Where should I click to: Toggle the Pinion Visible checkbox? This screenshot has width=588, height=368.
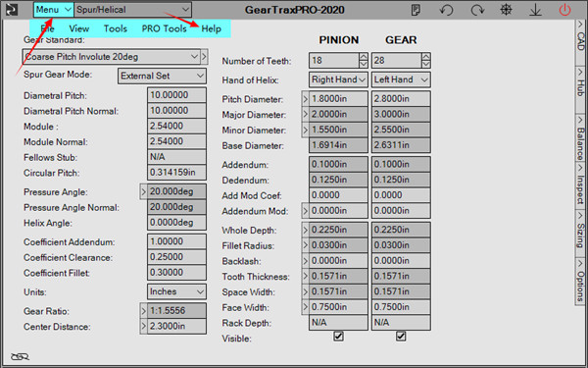pyautogui.click(x=338, y=336)
